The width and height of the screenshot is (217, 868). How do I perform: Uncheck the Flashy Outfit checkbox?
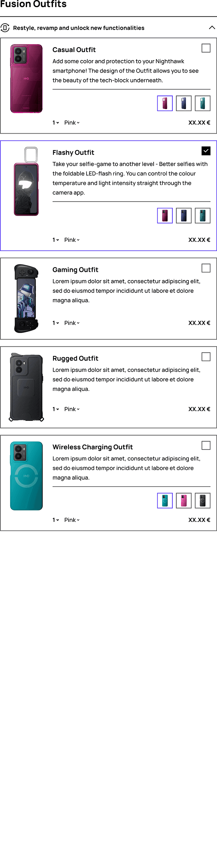[206, 151]
